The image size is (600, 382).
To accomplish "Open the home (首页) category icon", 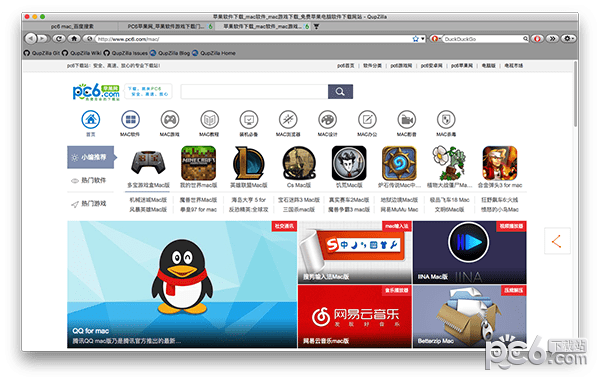I will [91, 120].
